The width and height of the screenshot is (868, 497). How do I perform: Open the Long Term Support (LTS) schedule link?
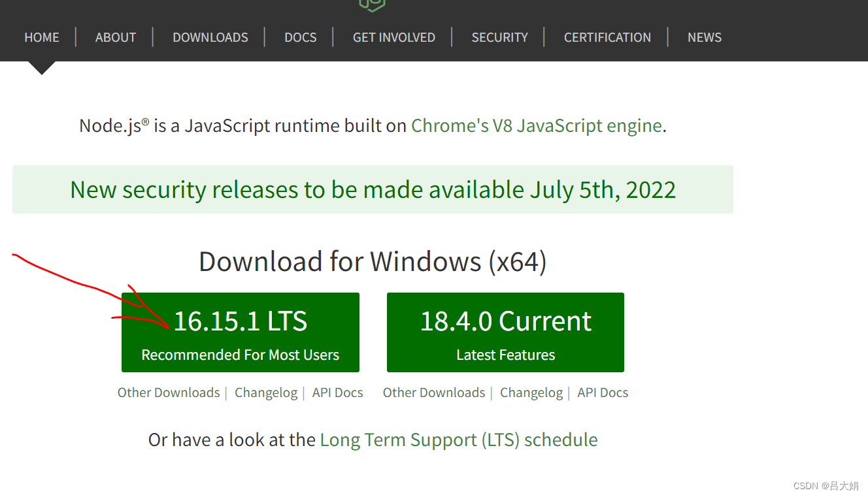(x=459, y=440)
